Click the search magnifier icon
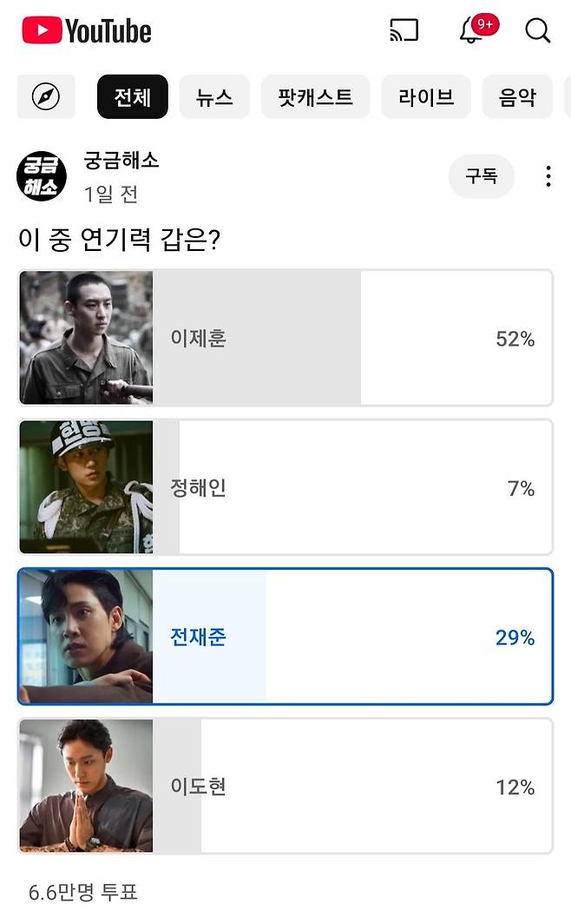The image size is (571, 924). (538, 30)
